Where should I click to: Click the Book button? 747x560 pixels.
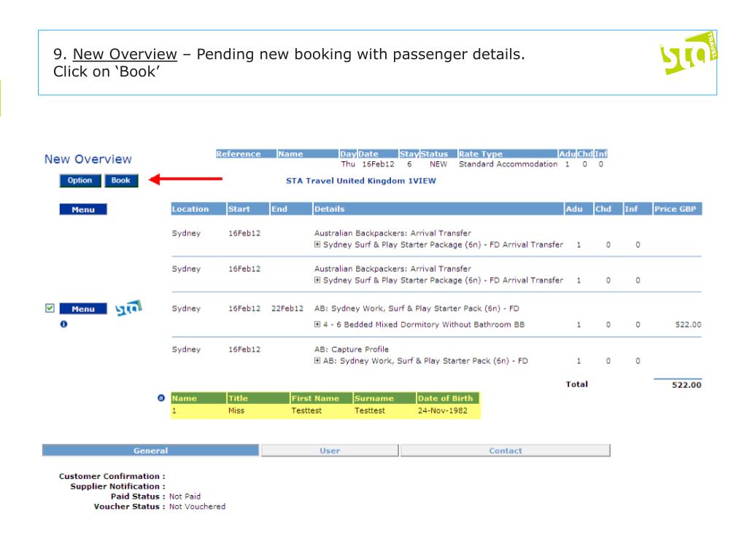[121, 181]
